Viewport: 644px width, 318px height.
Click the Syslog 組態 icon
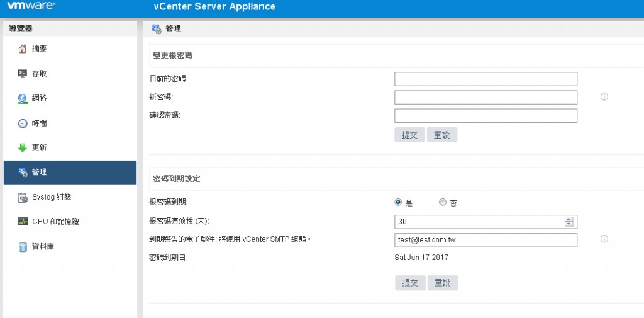coord(23,198)
